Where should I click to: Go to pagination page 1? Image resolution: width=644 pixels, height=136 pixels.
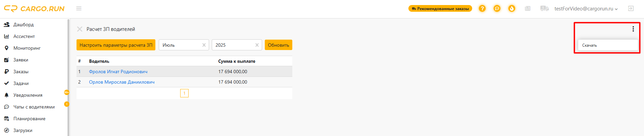pyautogui.click(x=184, y=93)
